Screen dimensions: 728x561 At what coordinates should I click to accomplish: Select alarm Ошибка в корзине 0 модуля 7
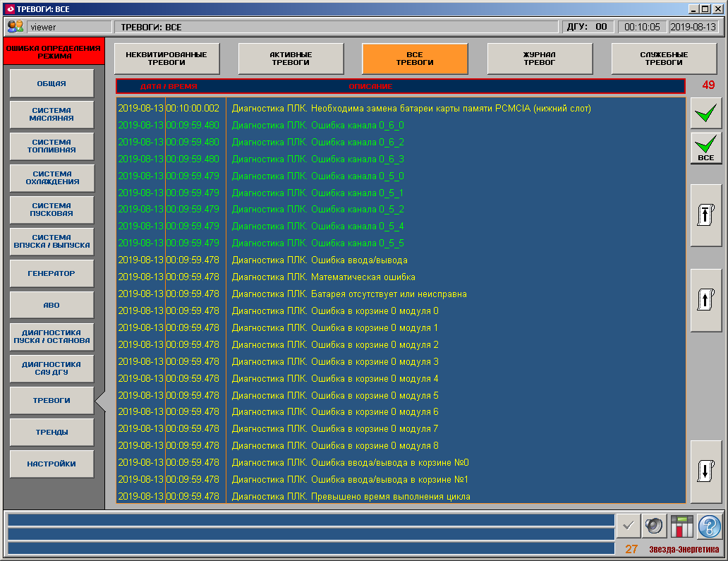pos(401,428)
